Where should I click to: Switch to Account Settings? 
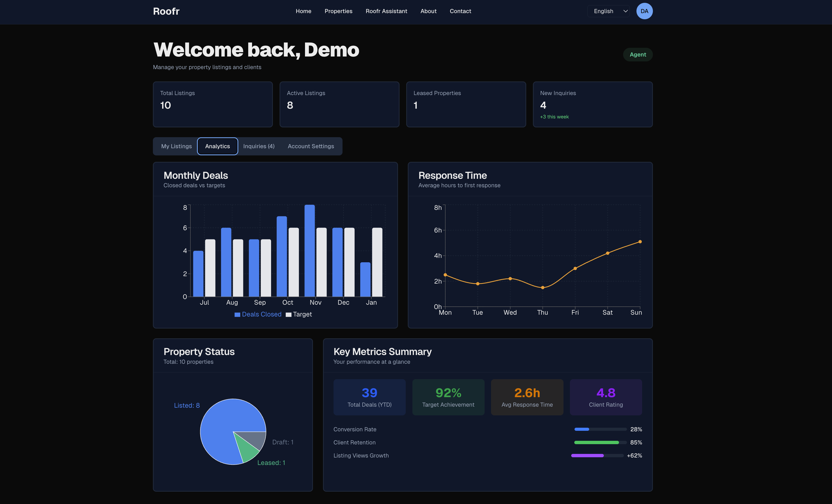311,146
